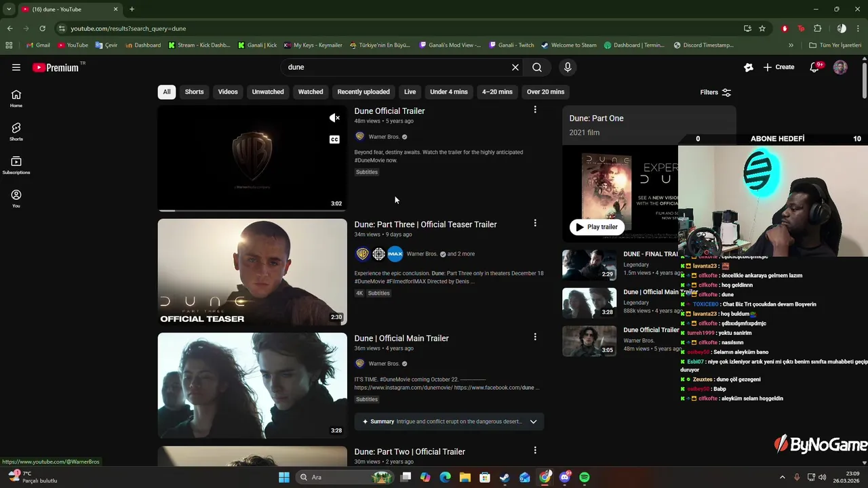
Task: Reload the page in Chrome
Action: (x=42, y=28)
